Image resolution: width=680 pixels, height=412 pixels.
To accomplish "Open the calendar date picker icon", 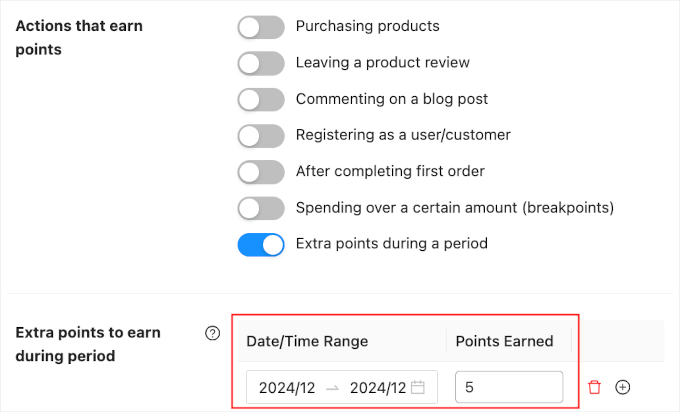I will tap(418, 387).
